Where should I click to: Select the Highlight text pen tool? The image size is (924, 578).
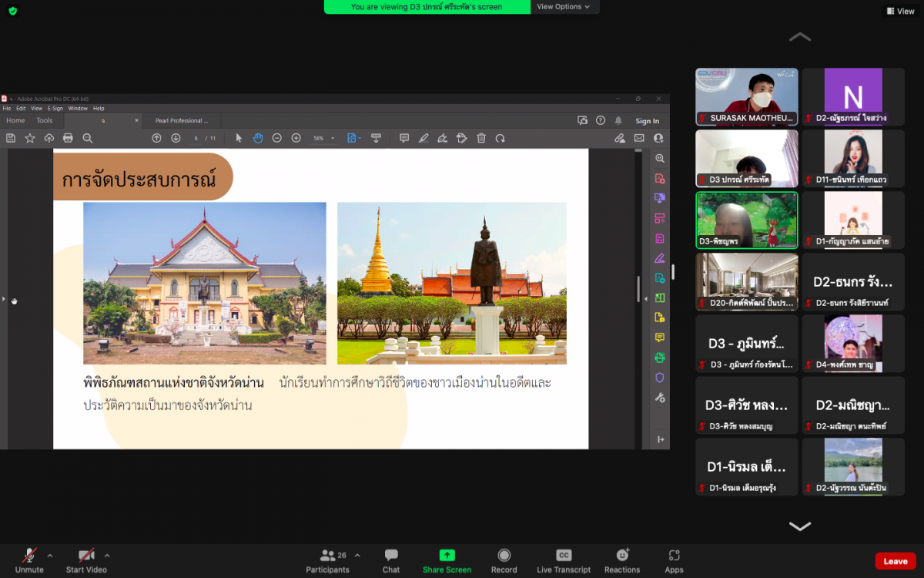pos(423,138)
